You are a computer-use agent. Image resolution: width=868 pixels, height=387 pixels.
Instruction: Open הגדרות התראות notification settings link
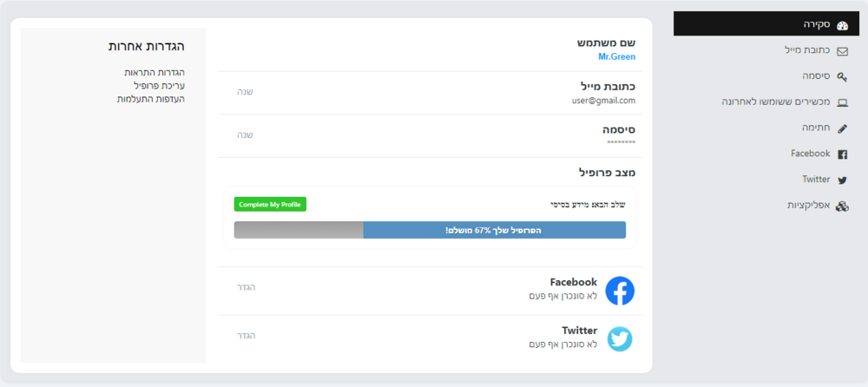point(155,72)
